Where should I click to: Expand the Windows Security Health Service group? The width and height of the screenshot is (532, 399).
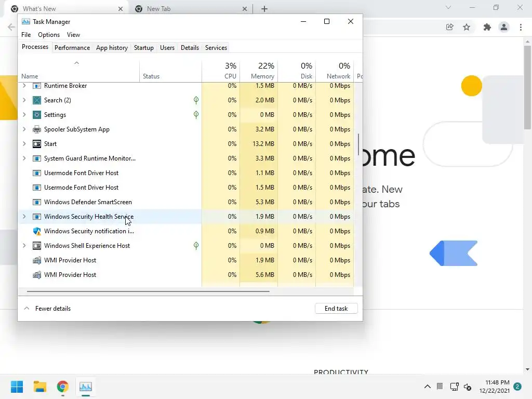coord(24,217)
